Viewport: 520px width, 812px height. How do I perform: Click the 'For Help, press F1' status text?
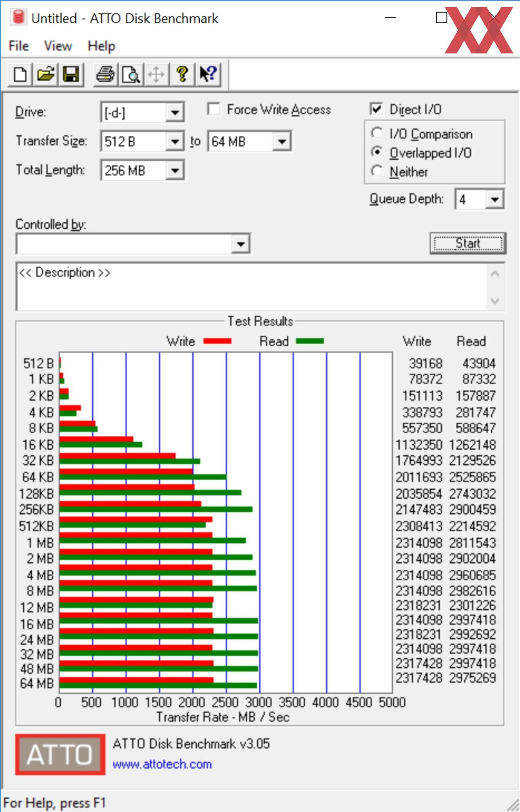(54, 802)
